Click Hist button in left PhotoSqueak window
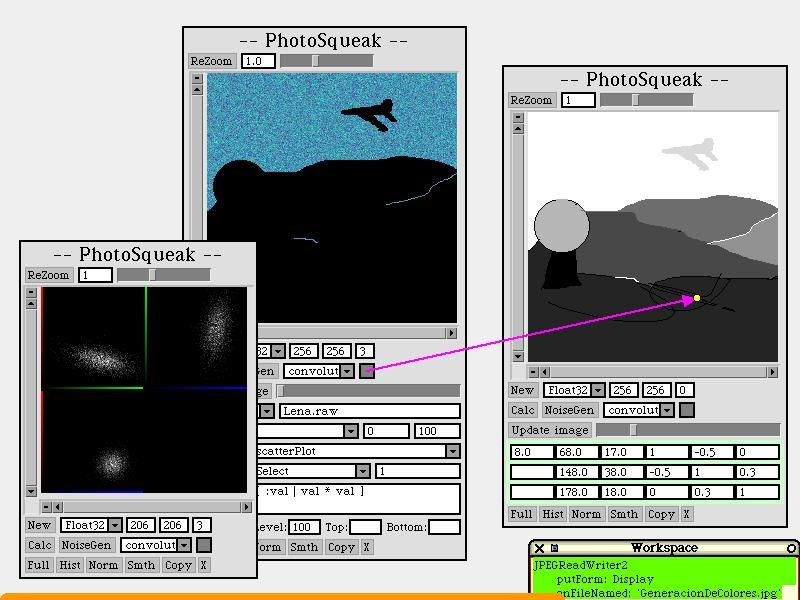800x600 pixels. 70,565
